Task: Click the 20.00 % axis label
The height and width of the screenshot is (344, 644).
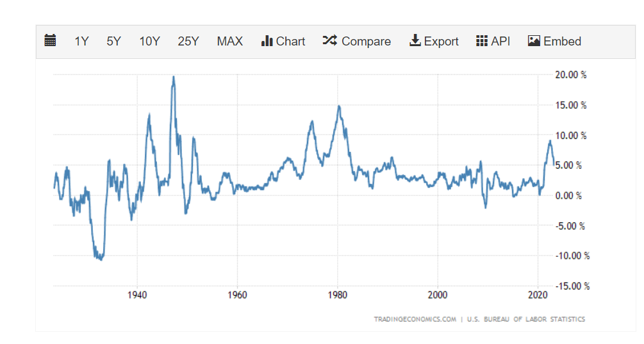Action: pos(570,75)
